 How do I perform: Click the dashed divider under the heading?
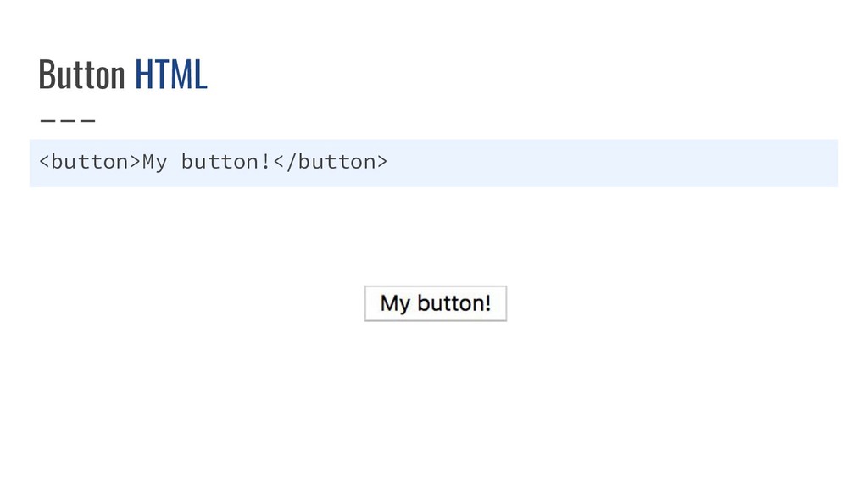point(68,120)
